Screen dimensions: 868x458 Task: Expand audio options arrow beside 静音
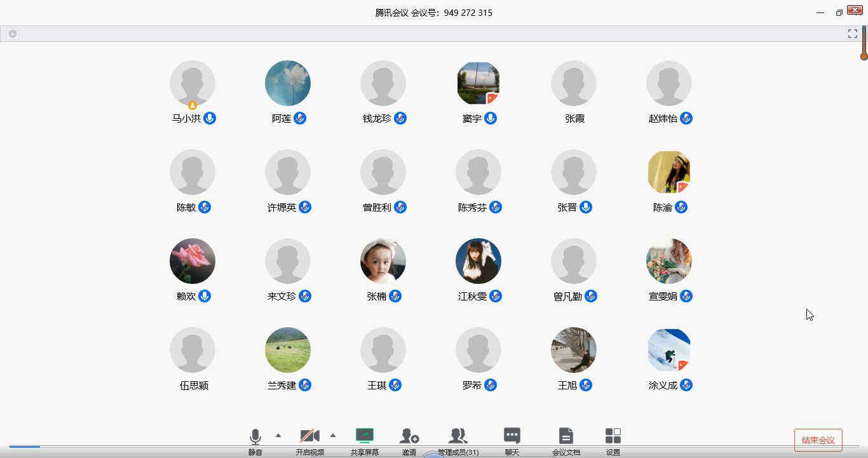278,435
